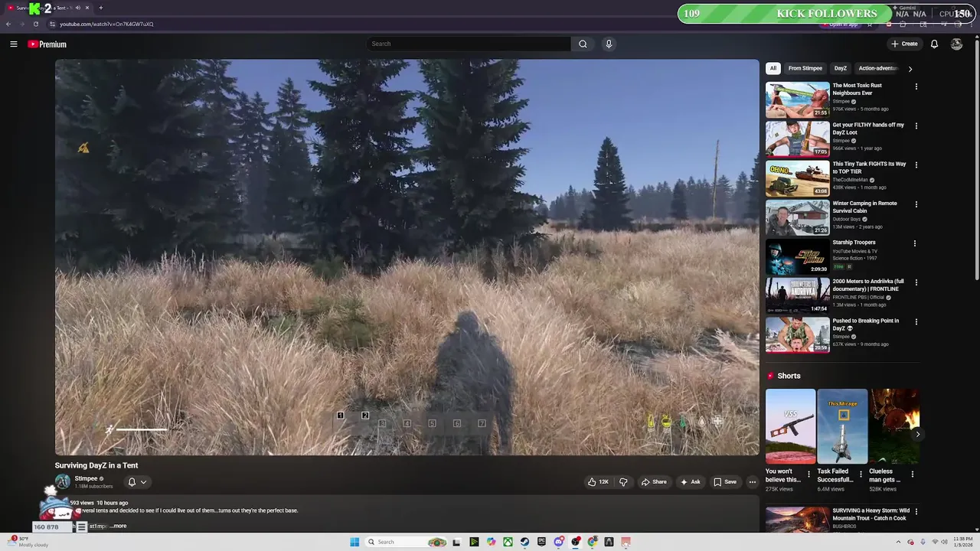
Task: Reload the page in the browser
Action: [x=35, y=24]
